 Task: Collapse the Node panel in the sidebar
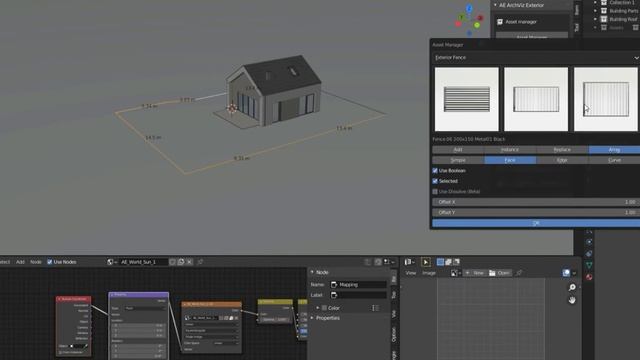[x=312, y=272]
